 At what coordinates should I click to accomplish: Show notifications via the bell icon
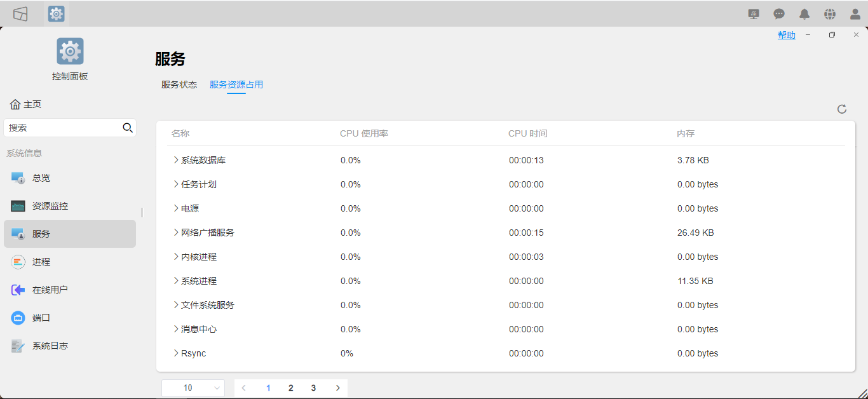[804, 14]
